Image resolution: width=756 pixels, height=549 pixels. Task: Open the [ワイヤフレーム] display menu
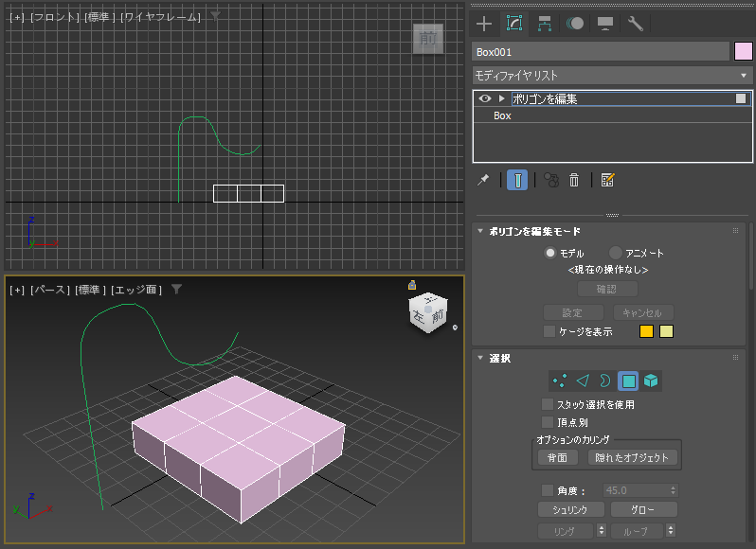coord(160,17)
